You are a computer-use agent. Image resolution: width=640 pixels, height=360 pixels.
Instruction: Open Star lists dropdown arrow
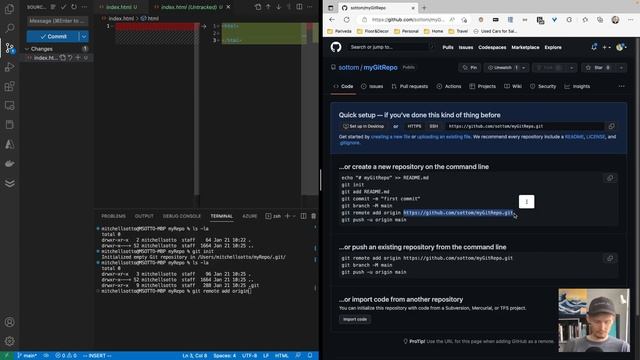pos(621,68)
